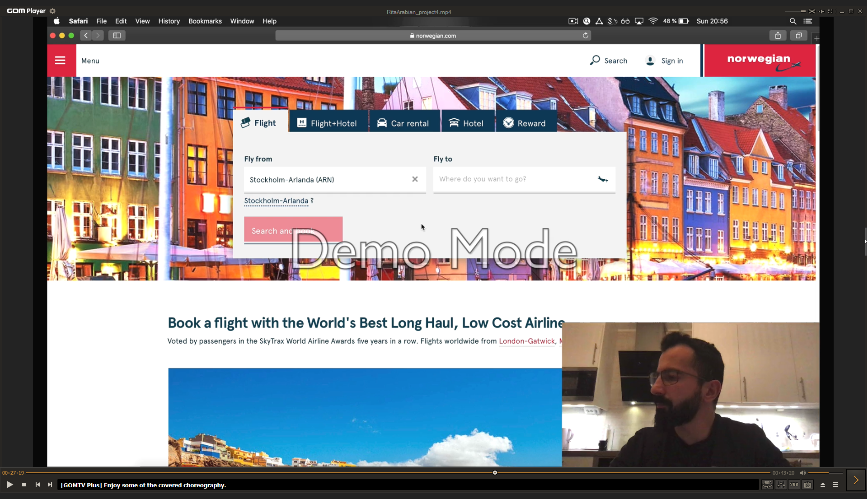The width and height of the screenshot is (868, 499).
Task: Open the 360-degree video mode
Action: click(x=767, y=485)
